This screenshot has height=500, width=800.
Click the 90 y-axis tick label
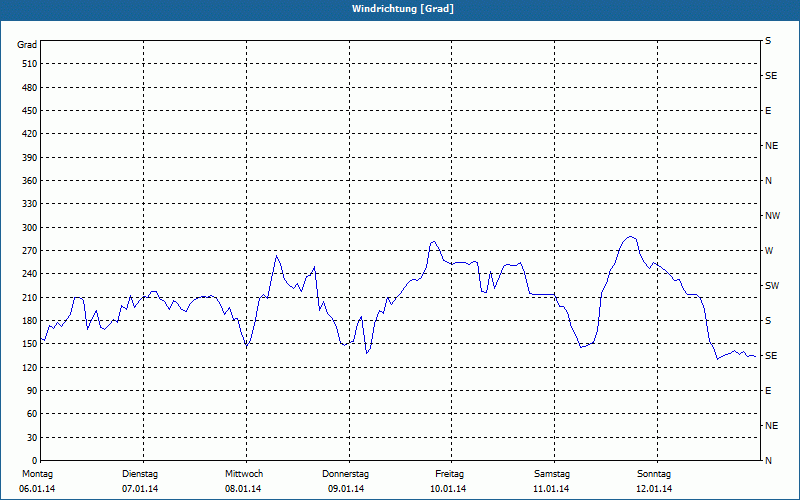32,391
